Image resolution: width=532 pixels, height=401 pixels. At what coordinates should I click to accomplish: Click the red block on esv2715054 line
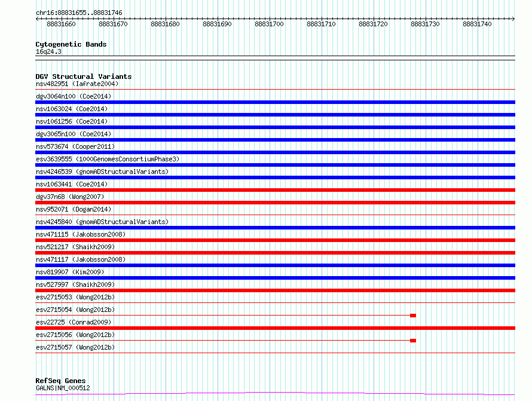(413, 316)
